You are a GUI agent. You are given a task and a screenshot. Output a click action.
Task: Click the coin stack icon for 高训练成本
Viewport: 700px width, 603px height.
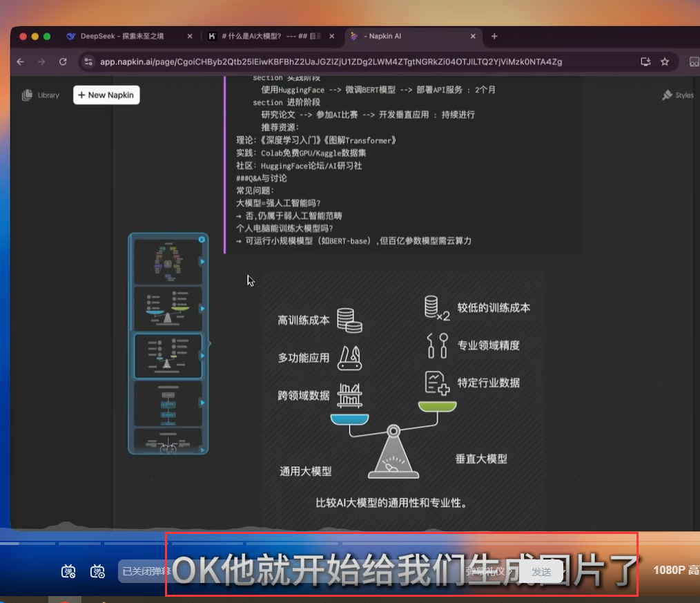click(349, 320)
